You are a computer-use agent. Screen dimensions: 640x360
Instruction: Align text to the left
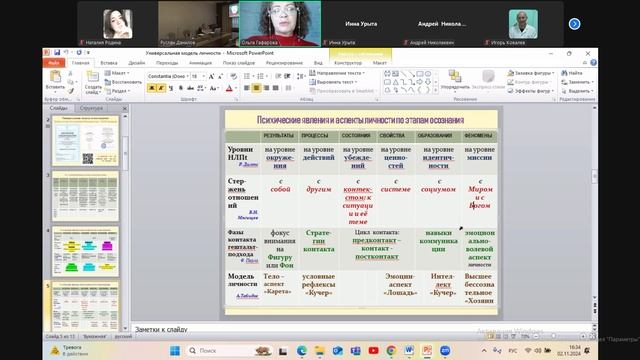click(x=247, y=88)
